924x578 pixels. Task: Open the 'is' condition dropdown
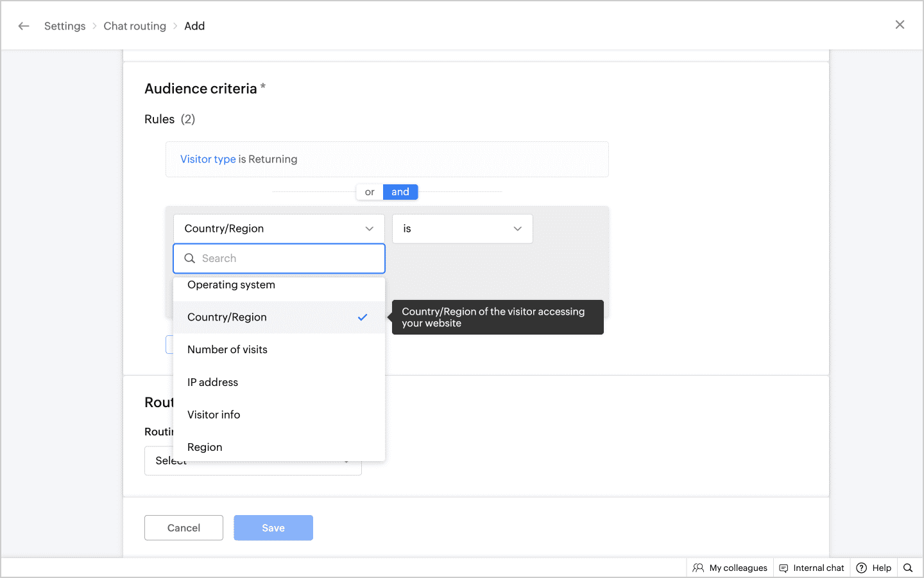(x=462, y=229)
